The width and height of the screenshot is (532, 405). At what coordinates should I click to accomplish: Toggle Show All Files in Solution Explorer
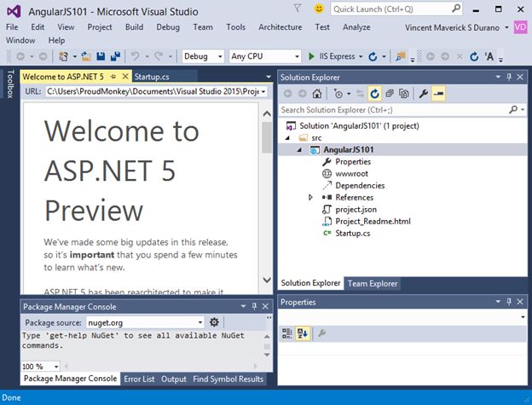coord(404,94)
